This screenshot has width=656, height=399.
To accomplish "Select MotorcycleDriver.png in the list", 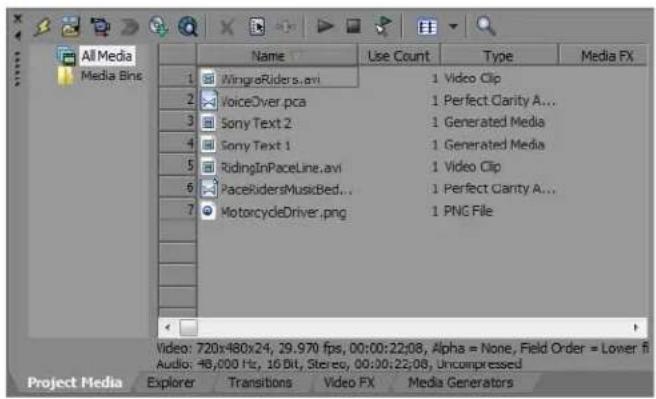I will coord(283,212).
